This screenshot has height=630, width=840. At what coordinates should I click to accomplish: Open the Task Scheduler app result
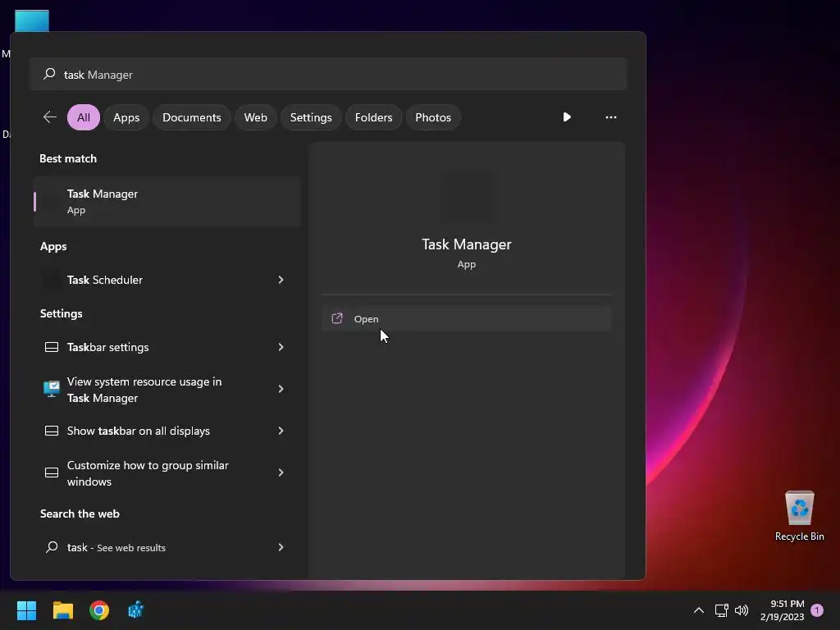pyautogui.click(x=167, y=280)
